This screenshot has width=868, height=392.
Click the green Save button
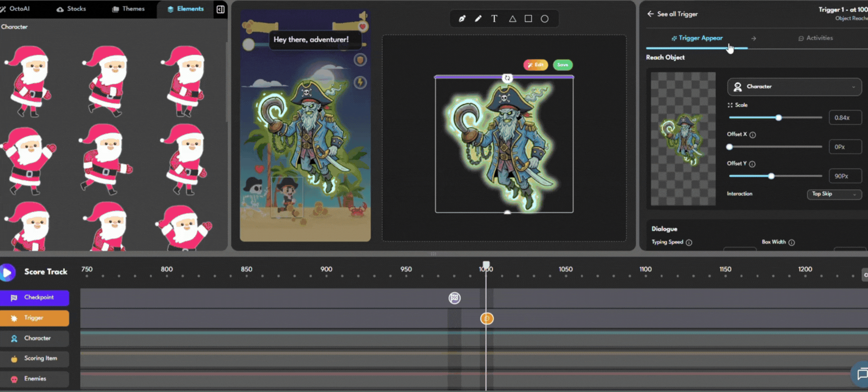pos(563,65)
